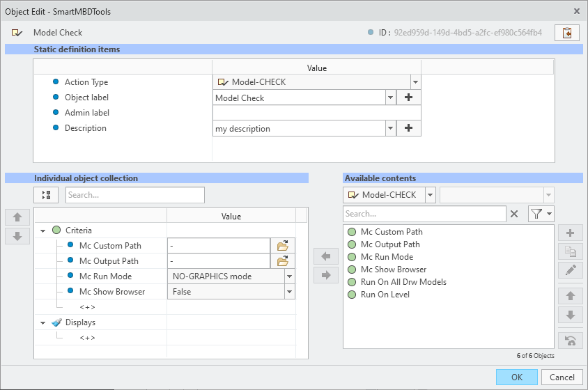Screen dimensions: 588x390
Task: Click the plus button beside Object label
Action: point(408,97)
